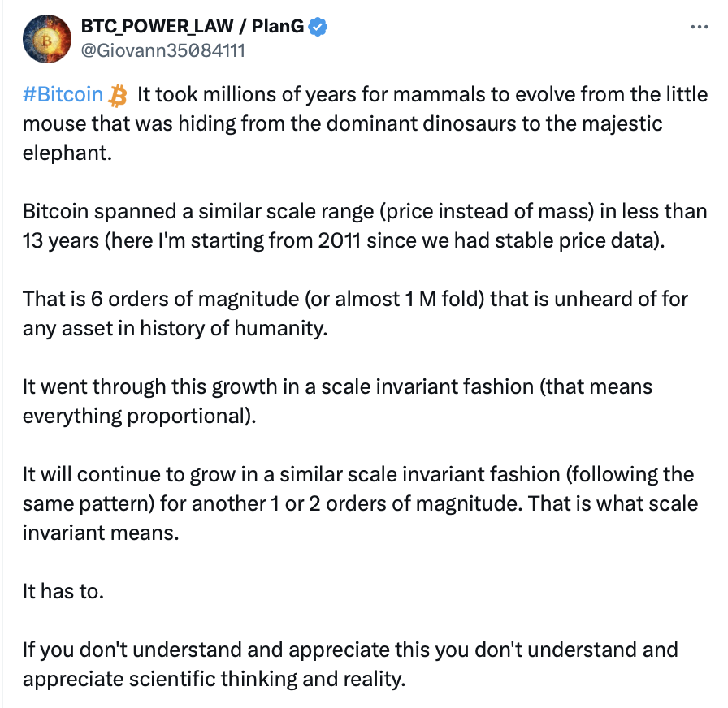Screen dimensions: 728x708
Task: Click the 'It has to.' line
Action: (x=63, y=591)
